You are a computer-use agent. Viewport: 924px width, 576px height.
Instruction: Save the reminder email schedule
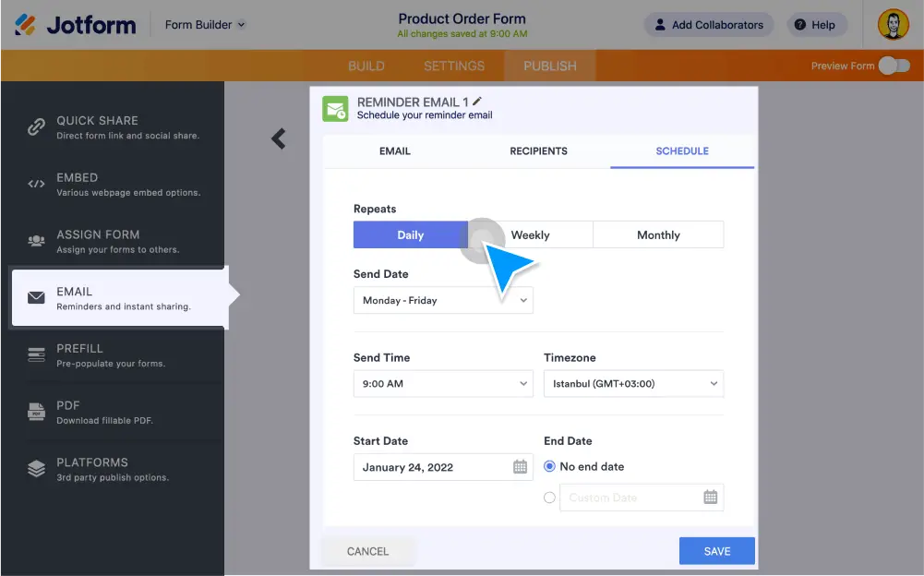(x=716, y=551)
